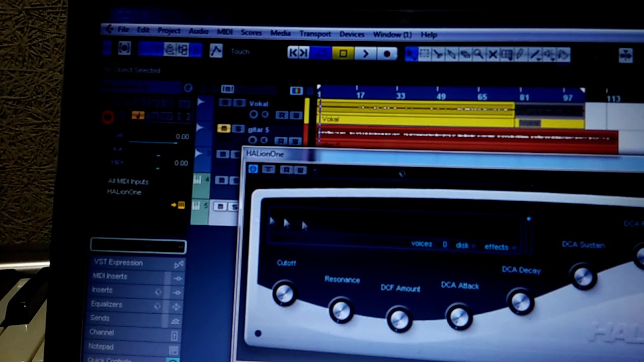
Task: Expand the Channel section
Action: tap(132, 332)
